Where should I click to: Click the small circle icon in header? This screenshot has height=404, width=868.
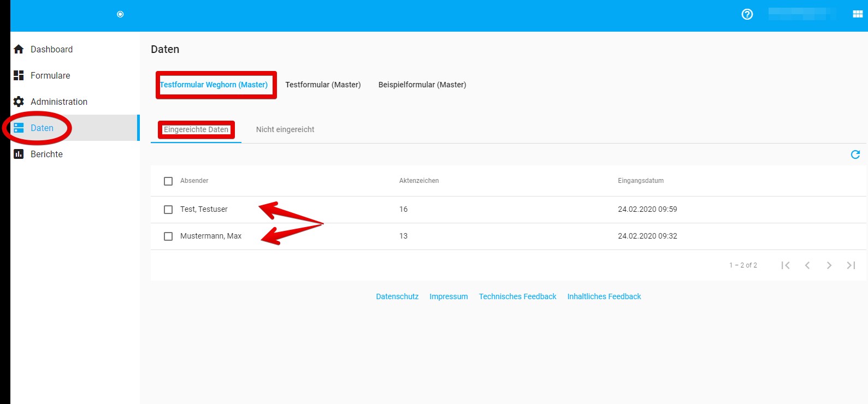(120, 14)
